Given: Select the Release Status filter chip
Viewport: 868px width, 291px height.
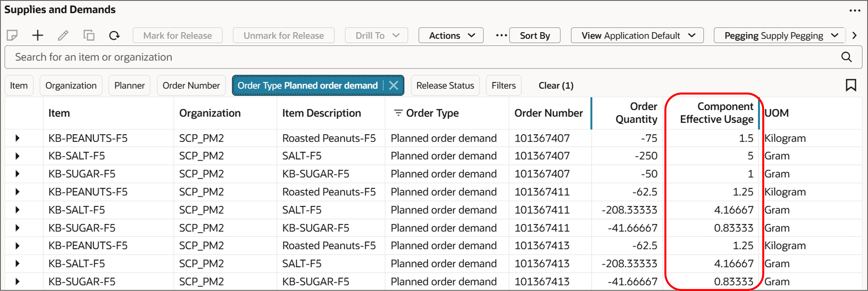Looking at the screenshot, I should click(x=445, y=85).
